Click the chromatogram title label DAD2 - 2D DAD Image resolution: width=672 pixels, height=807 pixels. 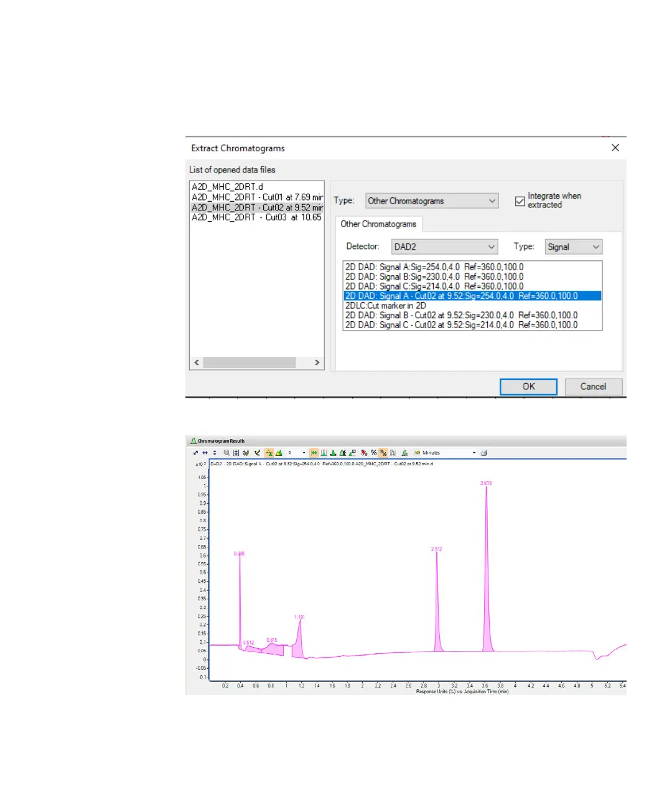(321, 464)
